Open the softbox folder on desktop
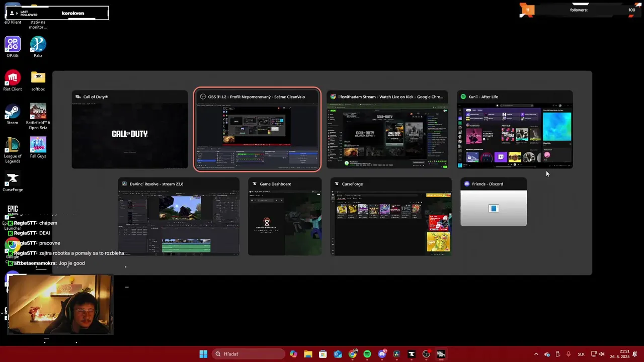The height and width of the screenshot is (362, 644). click(x=38, y=80)
